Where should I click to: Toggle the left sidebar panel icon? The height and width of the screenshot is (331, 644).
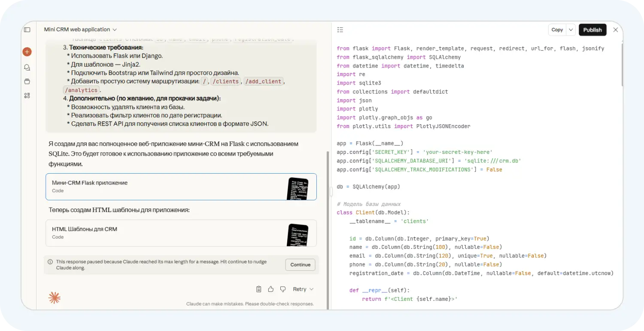tap(27, 30)
